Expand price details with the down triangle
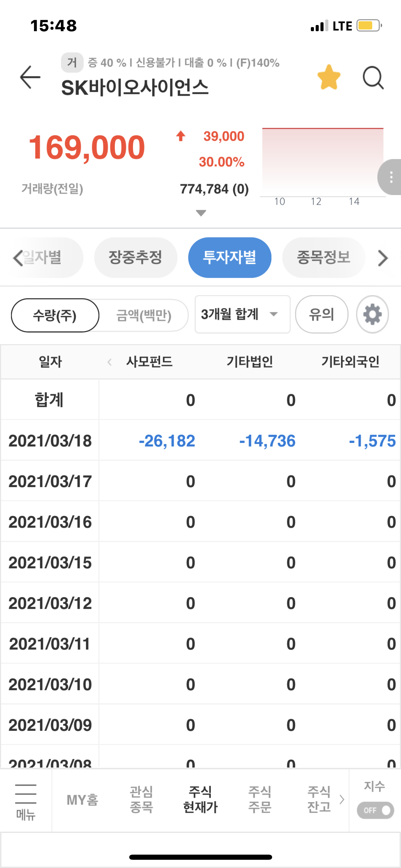This screenshot has width=401, height=868. tap(201, 213)
